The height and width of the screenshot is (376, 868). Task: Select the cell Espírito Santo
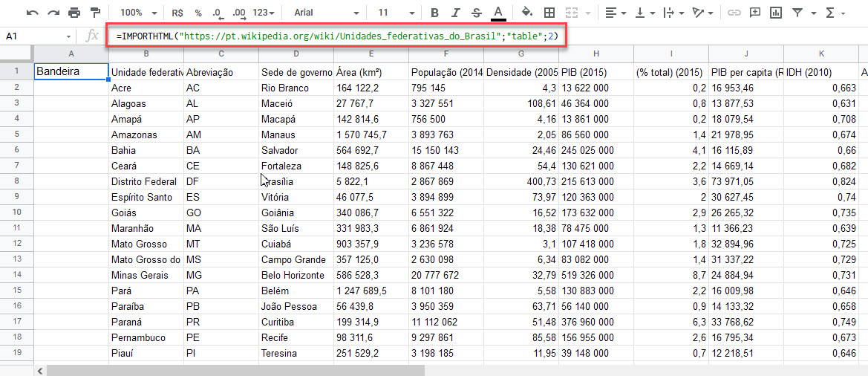[146, 197]
